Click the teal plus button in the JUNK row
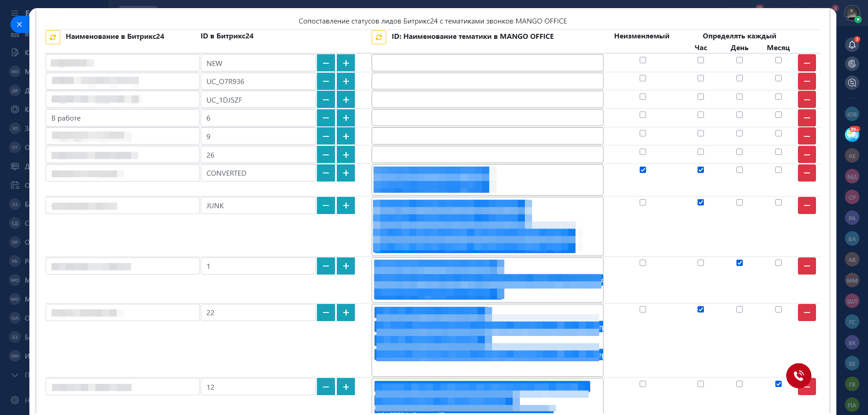868x415 pixels. 346,205
